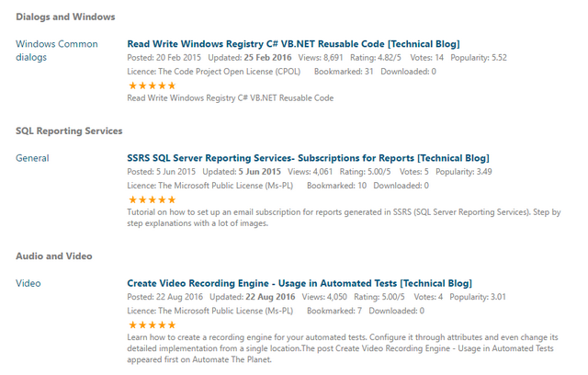Screen dimensions: 588x375
Task: Click the Bookmarked: 31 count
Action: tap(344, 72)
